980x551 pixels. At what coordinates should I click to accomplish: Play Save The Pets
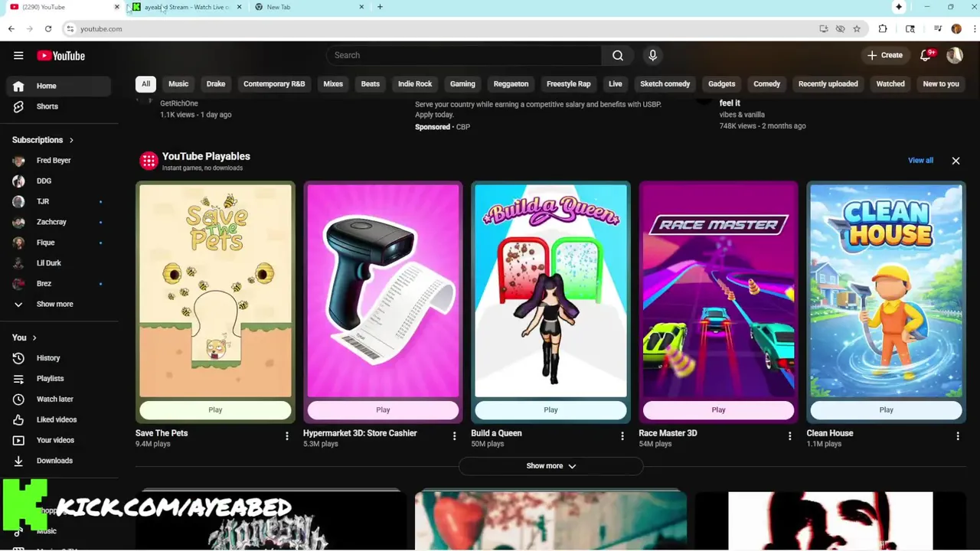215,410
